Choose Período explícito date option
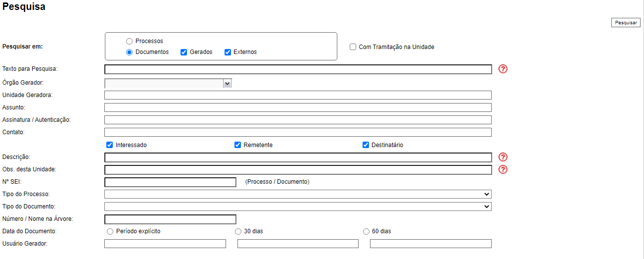This screenshot has height=259, width=644. coord(110,231)
